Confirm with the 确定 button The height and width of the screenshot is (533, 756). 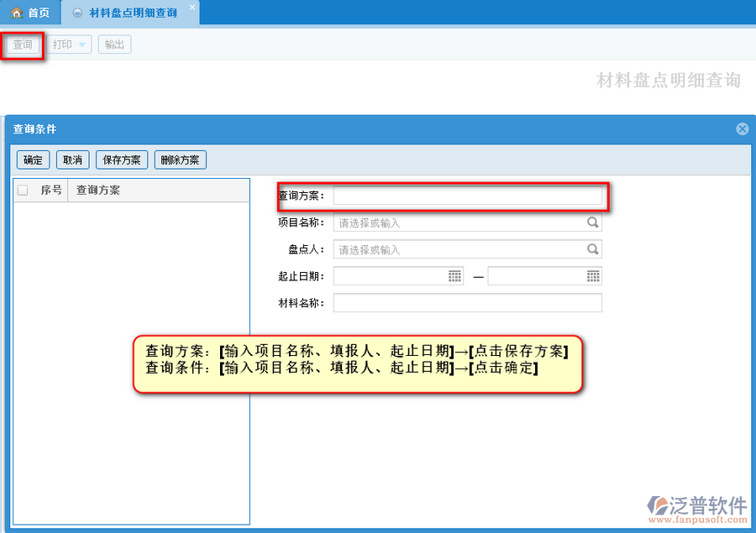tap(34, 160)
